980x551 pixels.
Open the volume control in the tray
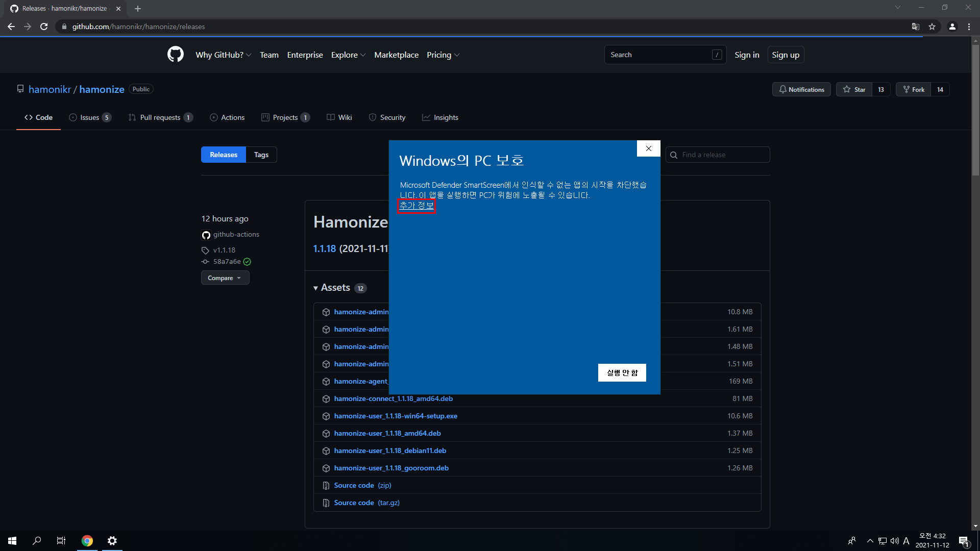(x=895, y=541)
